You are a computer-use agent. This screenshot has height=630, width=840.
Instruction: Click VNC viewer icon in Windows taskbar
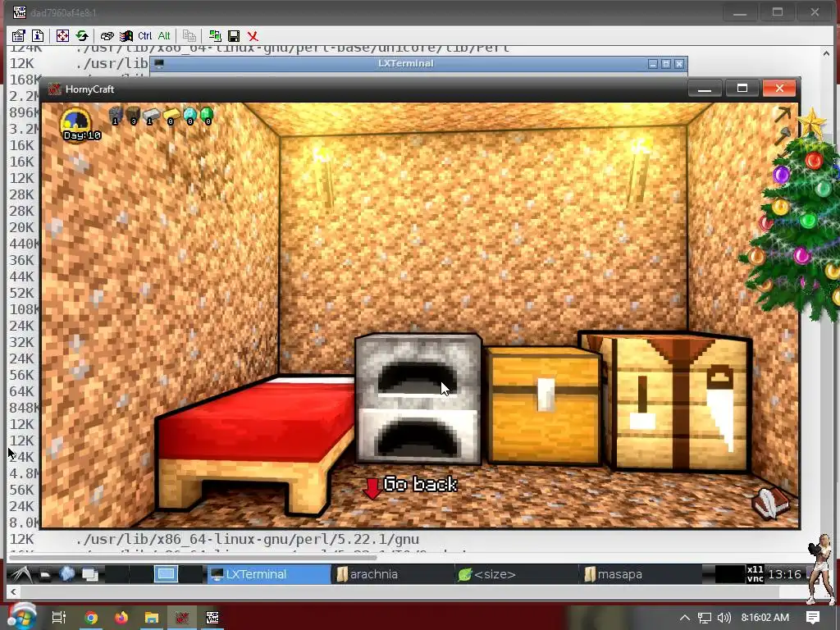(x=212, y=618)
